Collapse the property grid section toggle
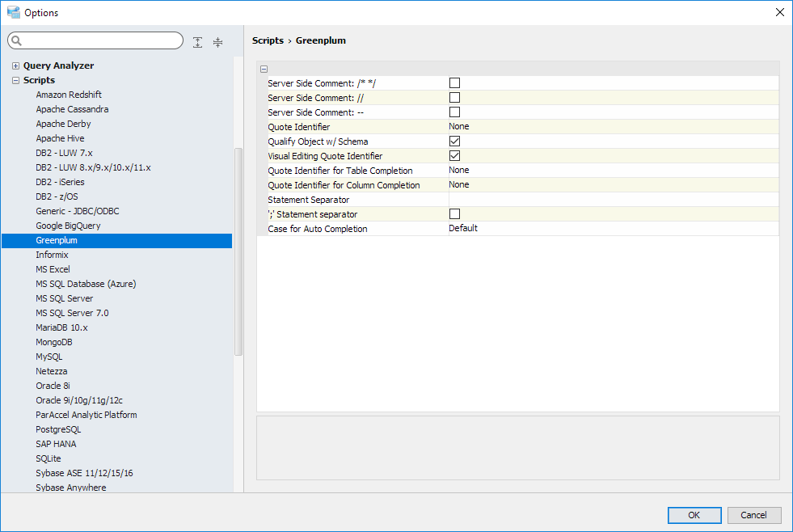The height and width of the screenshot is (532, 793). pos(264,69)
